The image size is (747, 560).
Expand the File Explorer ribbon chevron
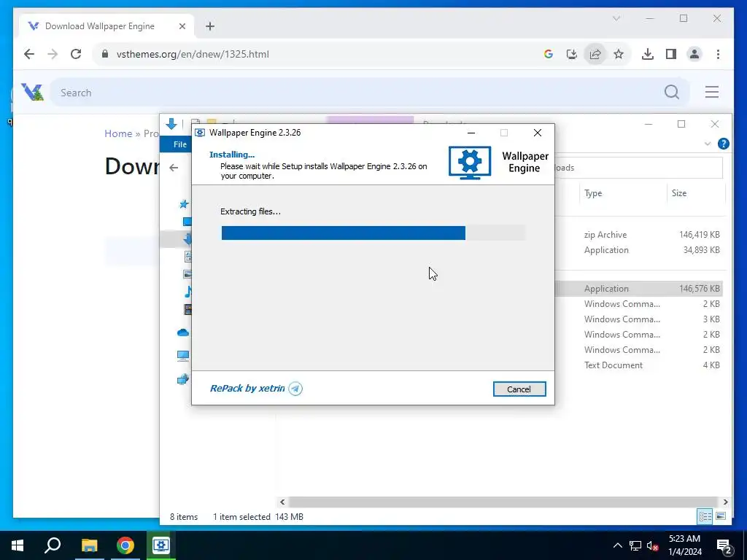coord(708,144)
